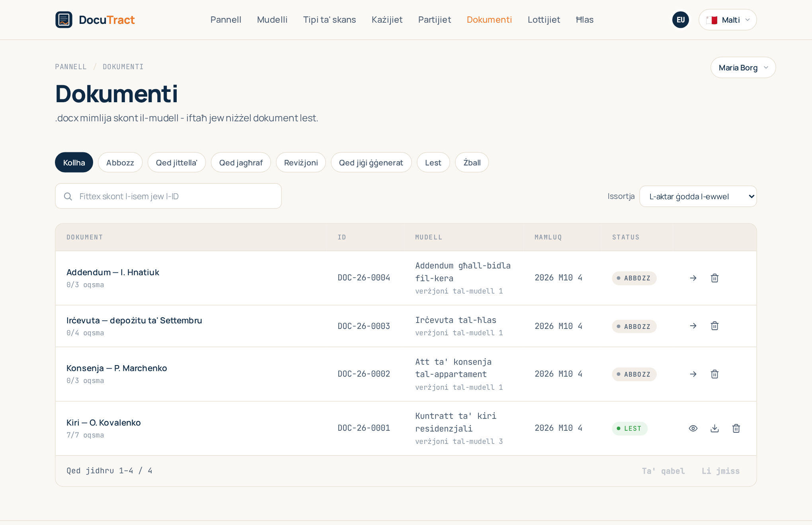Filter by the Abbozz status chip
The width and height of the screenshot is (812, 525).
pyautogui.click(x=120, y=163)
